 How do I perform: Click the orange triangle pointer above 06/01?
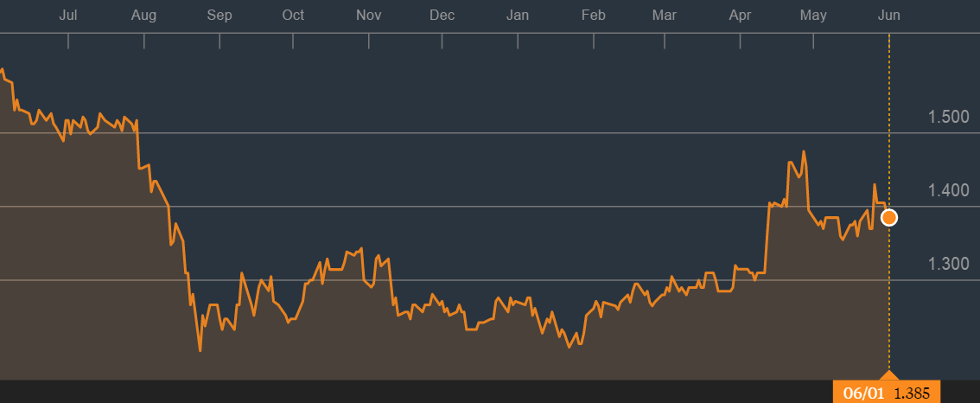click(x=888, y=376)
